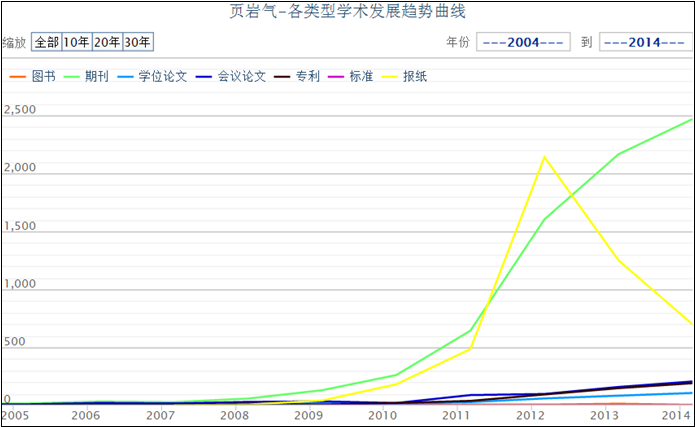
Task: Select the 全部 zoom range button
Action: coord(47,42)
